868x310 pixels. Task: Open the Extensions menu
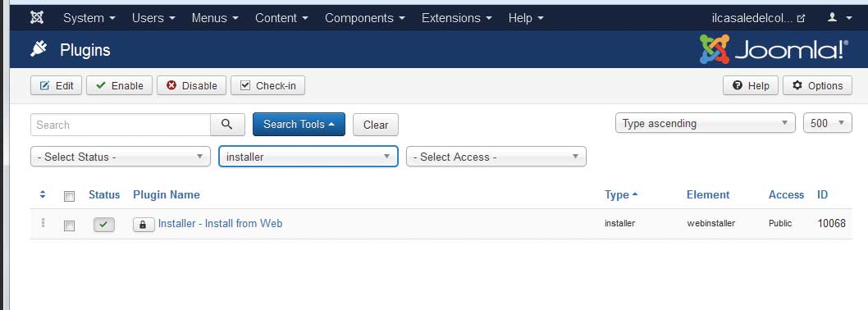coord(457,18)
